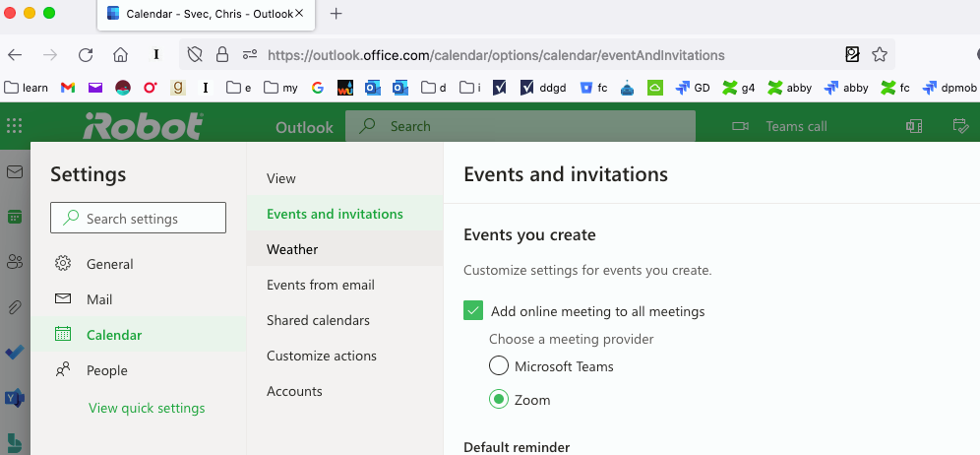The height and width of the screenshot is (455, 980).
Task: Open Shared calendars settings
Action: coord(345,320)
